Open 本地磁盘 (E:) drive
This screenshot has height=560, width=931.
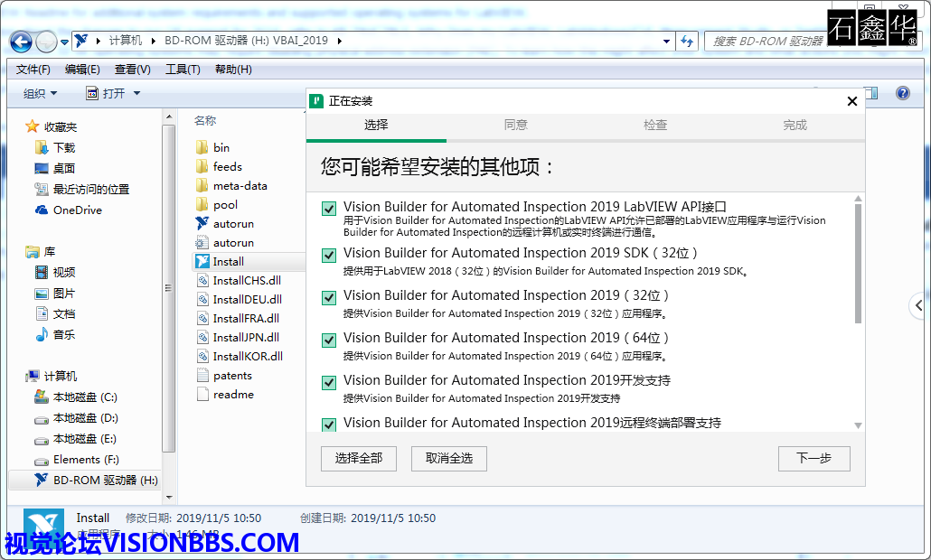pyautogui.click(x=76, y=438)
